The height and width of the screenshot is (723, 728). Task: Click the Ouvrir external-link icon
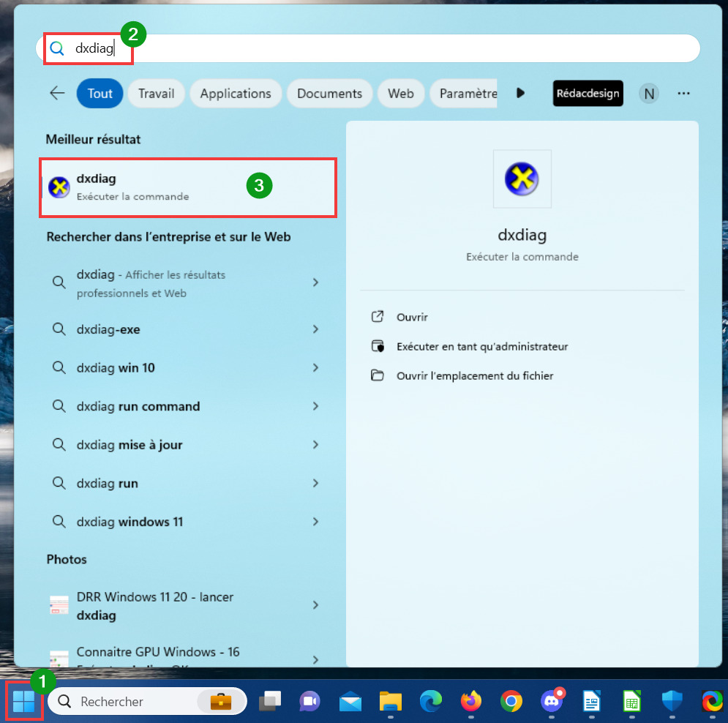tap(378, 317)
